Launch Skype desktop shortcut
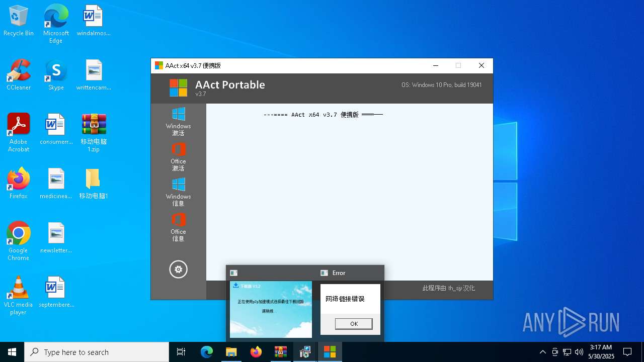Viewport: 644px width, 362px height. coord(56,75)
